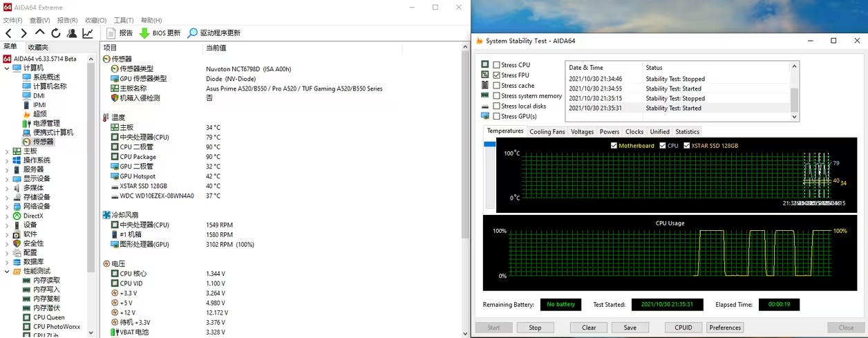Click the refresh icon in AIDA64 toolbar

click(x=55, y=33)
